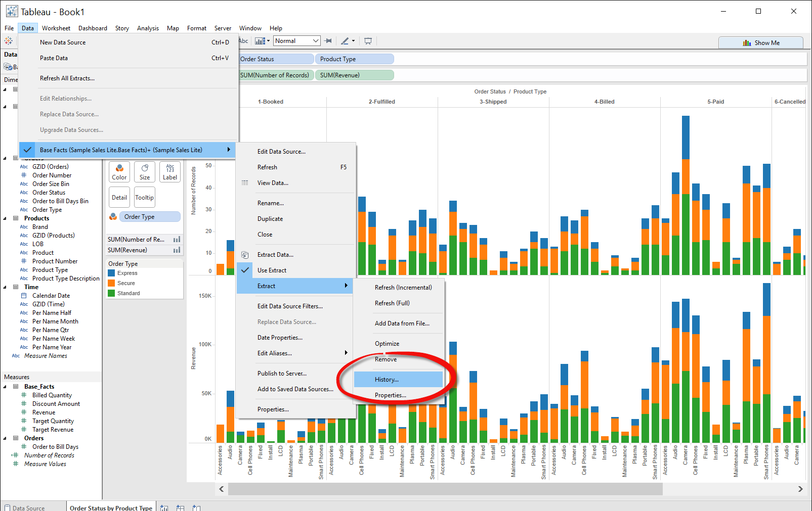Click the scroll left arrow under chart

tap(222, 489)
